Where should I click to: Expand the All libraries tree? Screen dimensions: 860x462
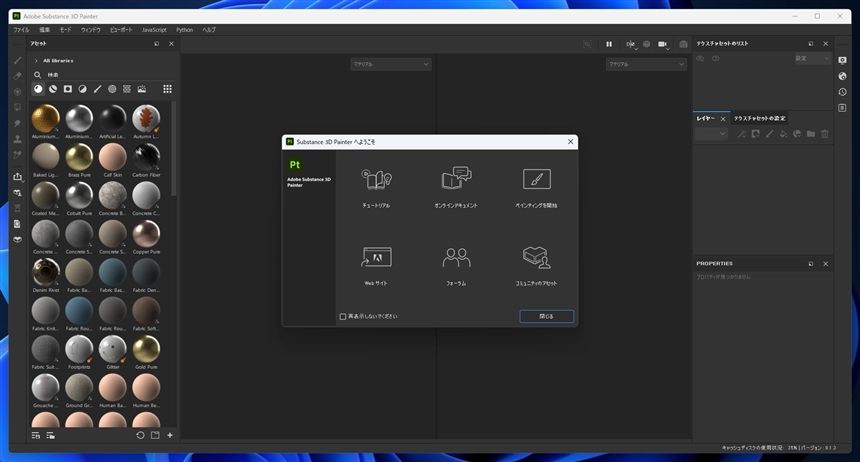36,61
